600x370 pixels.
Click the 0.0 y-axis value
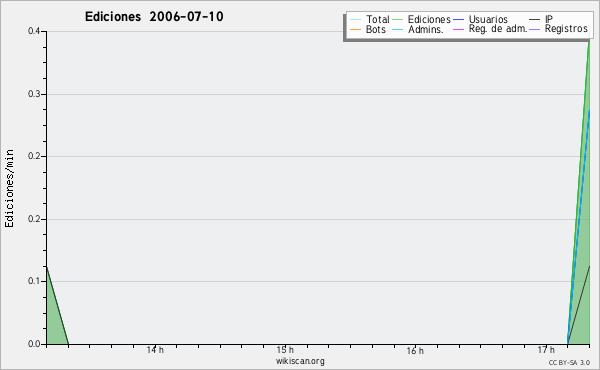34,344
